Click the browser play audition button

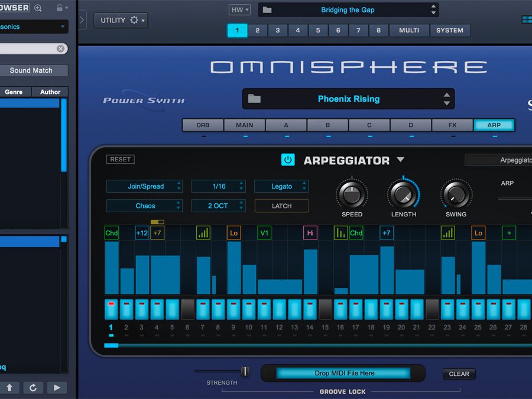[57, 387]
